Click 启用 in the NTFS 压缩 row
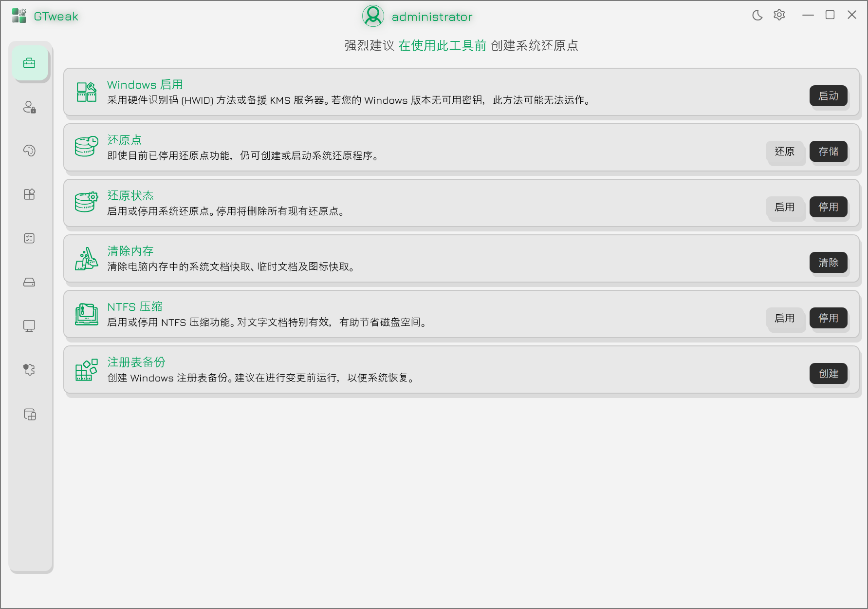The height and width of the screenshot is (609, 868). pyautogui.click(x=785, y=318)
